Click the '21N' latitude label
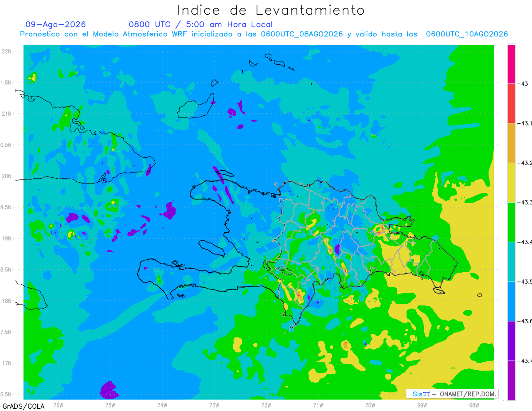Screen dimensions: 532x411 tap(8, 114)
